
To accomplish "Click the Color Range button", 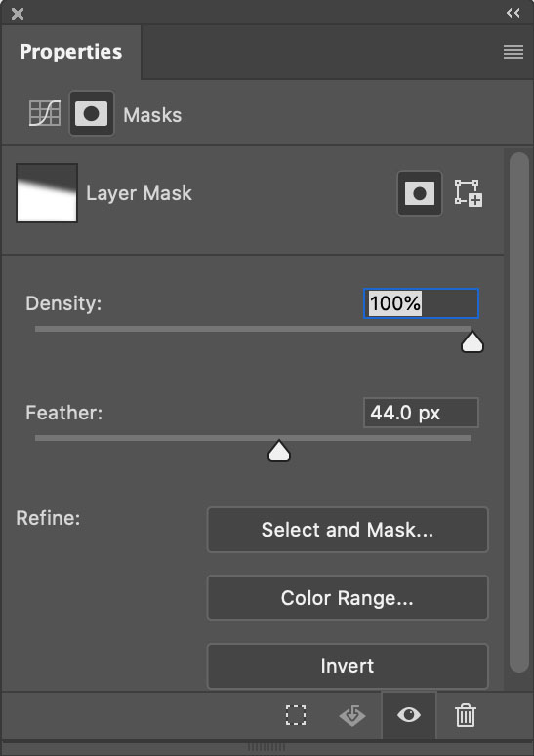I will 348,598.
